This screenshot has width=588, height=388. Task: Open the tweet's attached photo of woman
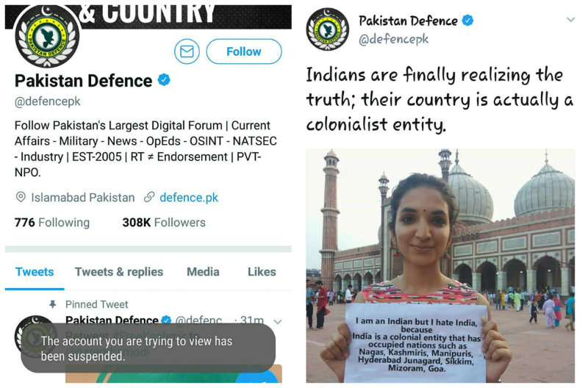tap(440, 265)
